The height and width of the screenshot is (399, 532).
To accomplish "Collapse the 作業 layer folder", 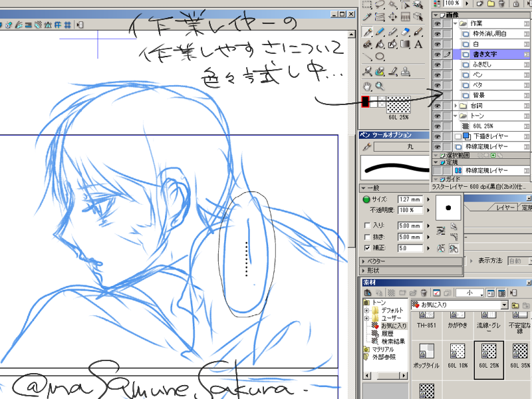I will pyautogui.click(x=455, y=23).
